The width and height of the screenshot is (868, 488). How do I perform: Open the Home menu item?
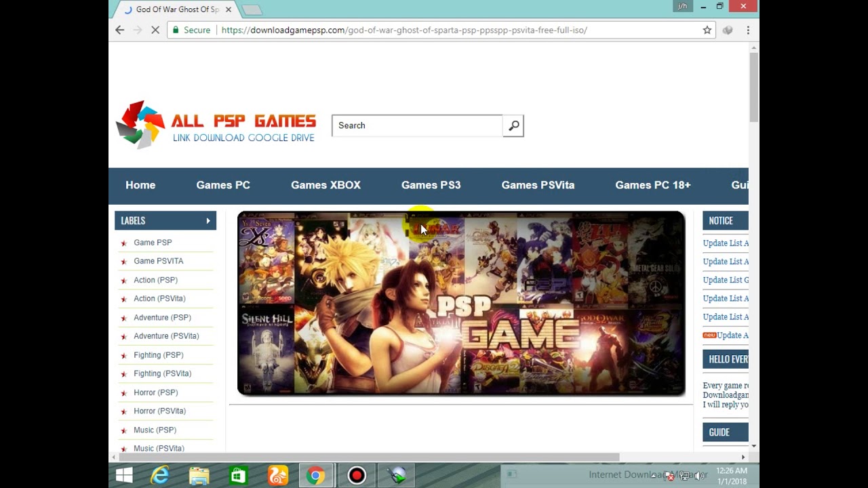pos(140,185)
